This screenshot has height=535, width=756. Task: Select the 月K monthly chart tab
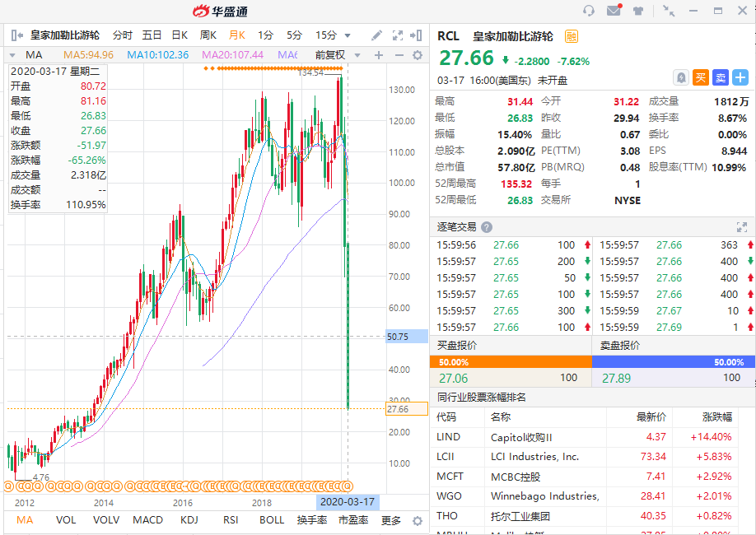[236, 35]
